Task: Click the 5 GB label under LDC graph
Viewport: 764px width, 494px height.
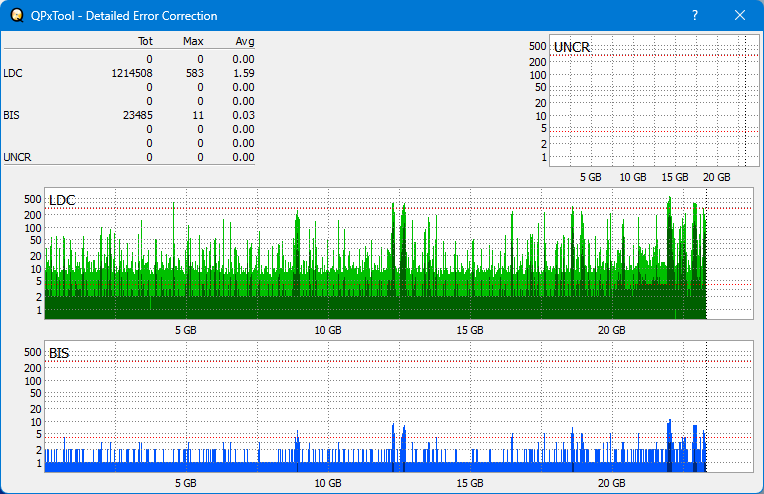Action: pos(186,330)
